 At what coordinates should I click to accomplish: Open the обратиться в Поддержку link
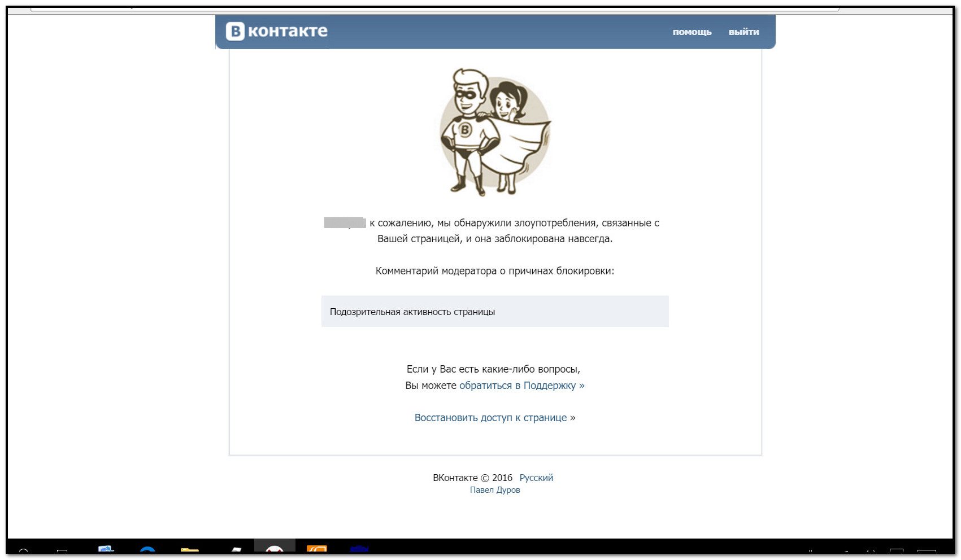point(522,386)
